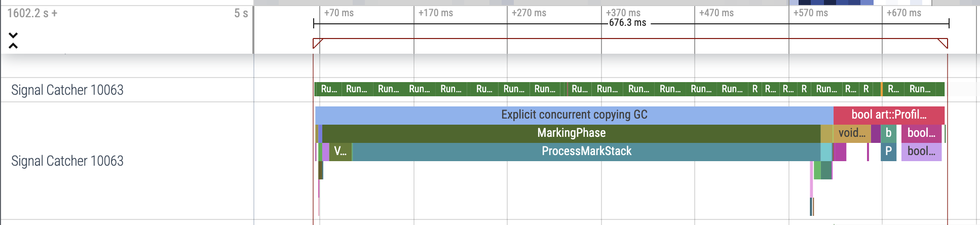This screenshot has height=225, width=980.
Task: Select the first green "Ru..." thread state slice
Action: [x=328, y=89]
